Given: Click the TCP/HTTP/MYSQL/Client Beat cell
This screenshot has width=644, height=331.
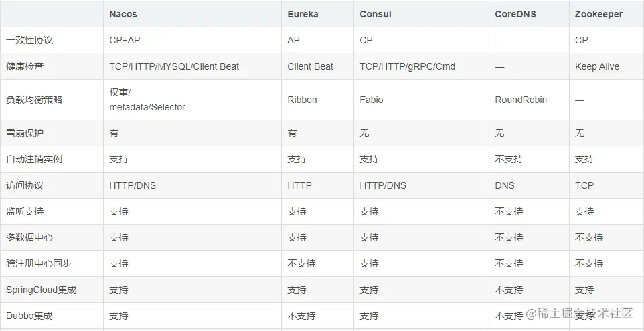Looking at the screenshot, I should pos(174,66).
